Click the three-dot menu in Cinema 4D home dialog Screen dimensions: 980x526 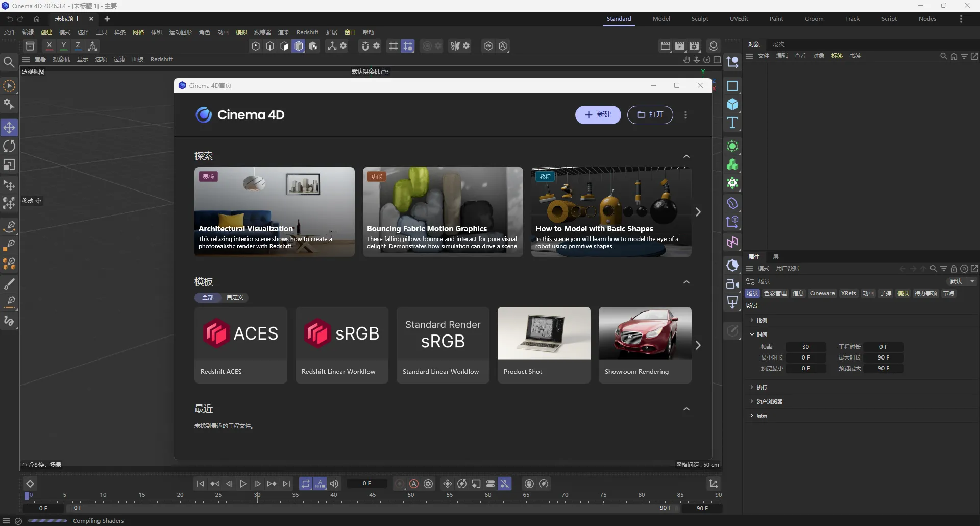pyautogui.click(x=685, y=115)
